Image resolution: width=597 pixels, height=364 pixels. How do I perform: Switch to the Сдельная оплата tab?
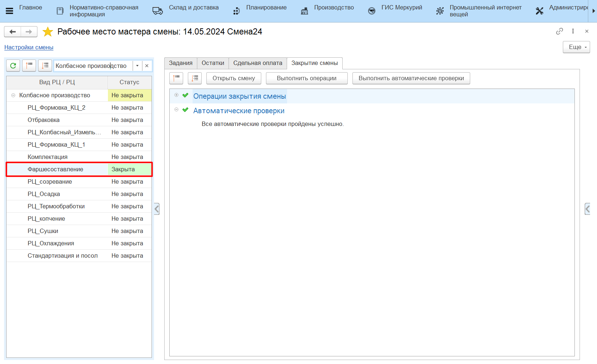258,63
